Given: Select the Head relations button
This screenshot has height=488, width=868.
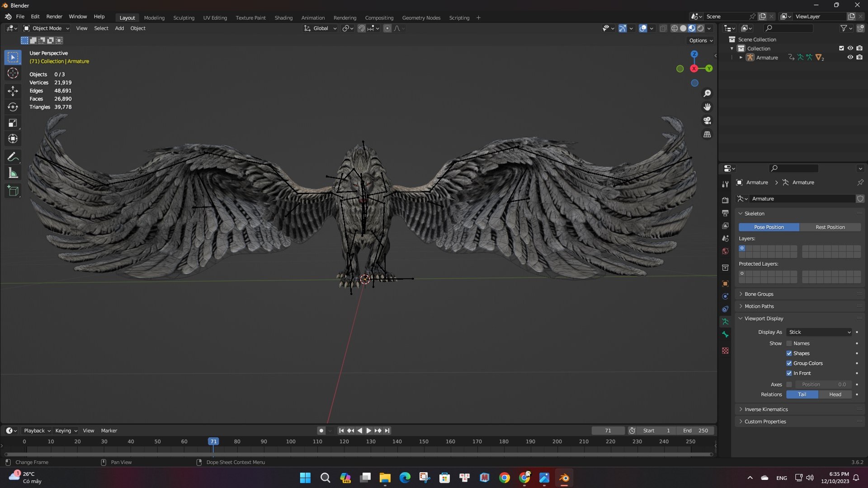Looking at the screenshot, I should click(x=835, y=394).
